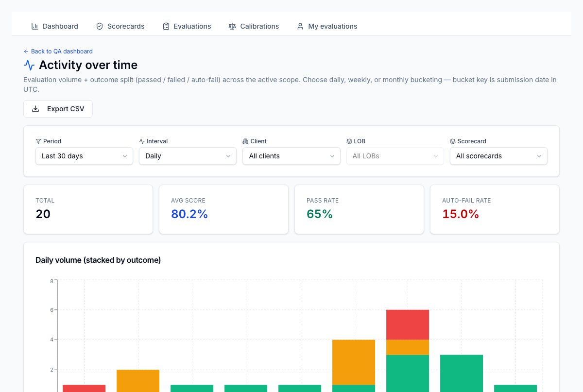Screen dimensions: 583x392
Task: Click the y-axis label 6
Action: (x=51, y=310)
